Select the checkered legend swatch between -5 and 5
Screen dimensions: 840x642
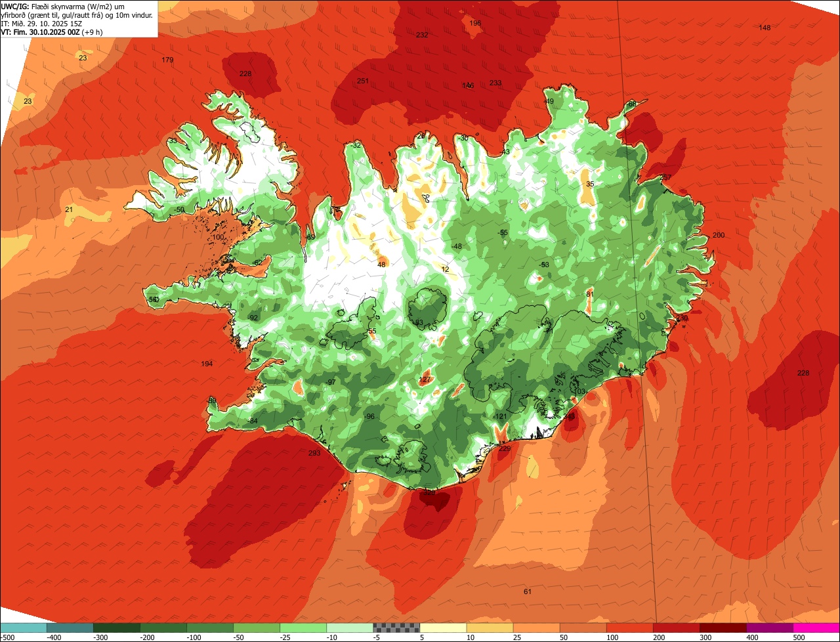(396, 627)
